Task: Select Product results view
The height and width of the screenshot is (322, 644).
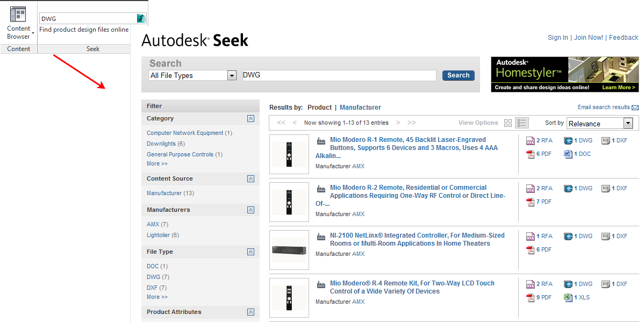Action: tap(319, 108)
